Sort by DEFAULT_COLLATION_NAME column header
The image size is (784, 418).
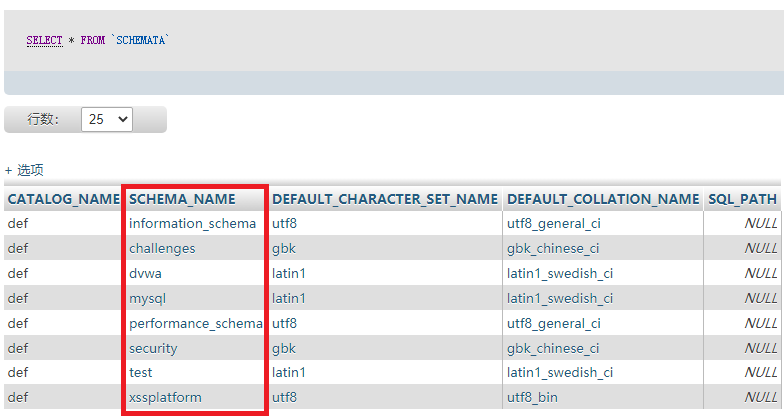coord(603,199)
